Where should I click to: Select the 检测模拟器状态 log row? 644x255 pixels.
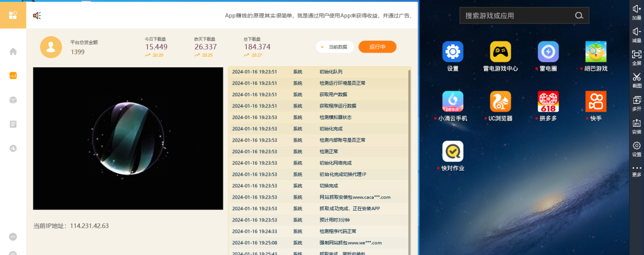tap(318, 117)
